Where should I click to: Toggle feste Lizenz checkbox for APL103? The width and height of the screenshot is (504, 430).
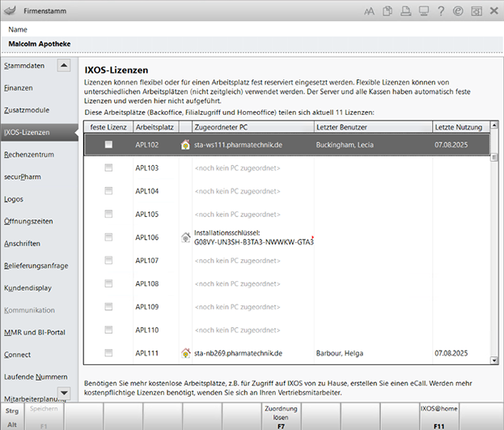pos(108,168)
